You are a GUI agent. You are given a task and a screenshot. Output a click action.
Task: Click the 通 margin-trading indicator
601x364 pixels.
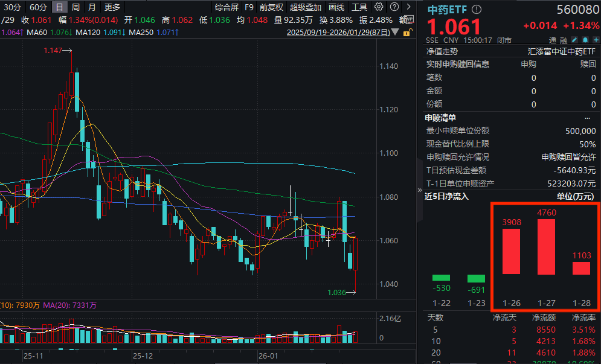pos(551,40)
